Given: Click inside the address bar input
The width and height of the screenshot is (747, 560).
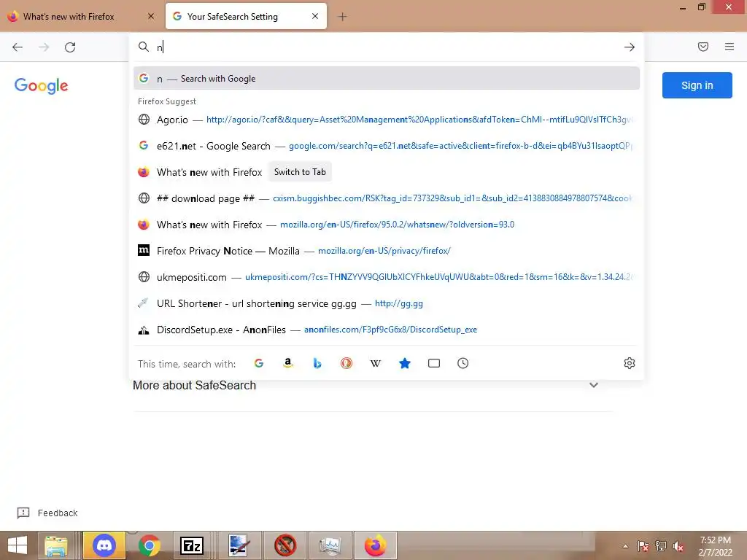Looking at the screenshot, I should coord(386,47).
